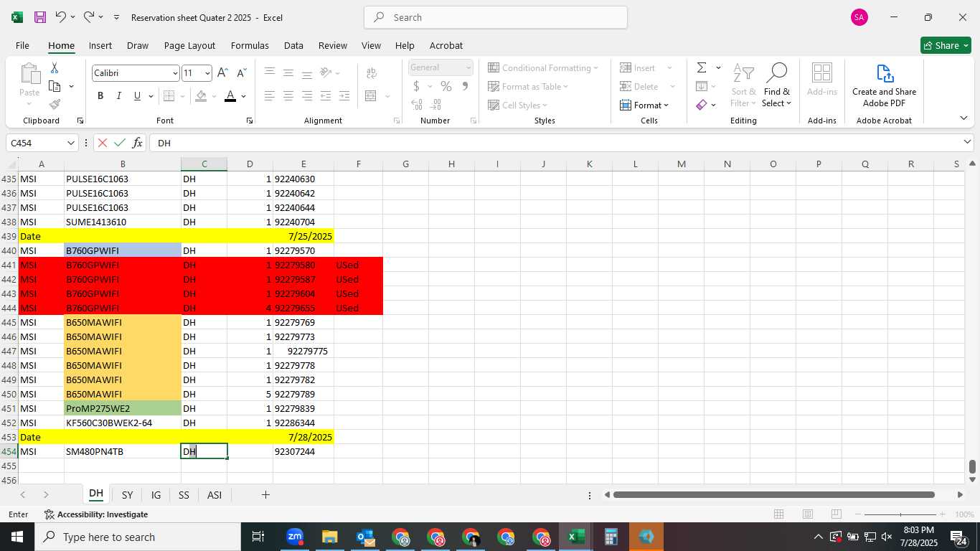Apply align right to cell
Screen dimensions: 980x551
(x=307, y=96)
